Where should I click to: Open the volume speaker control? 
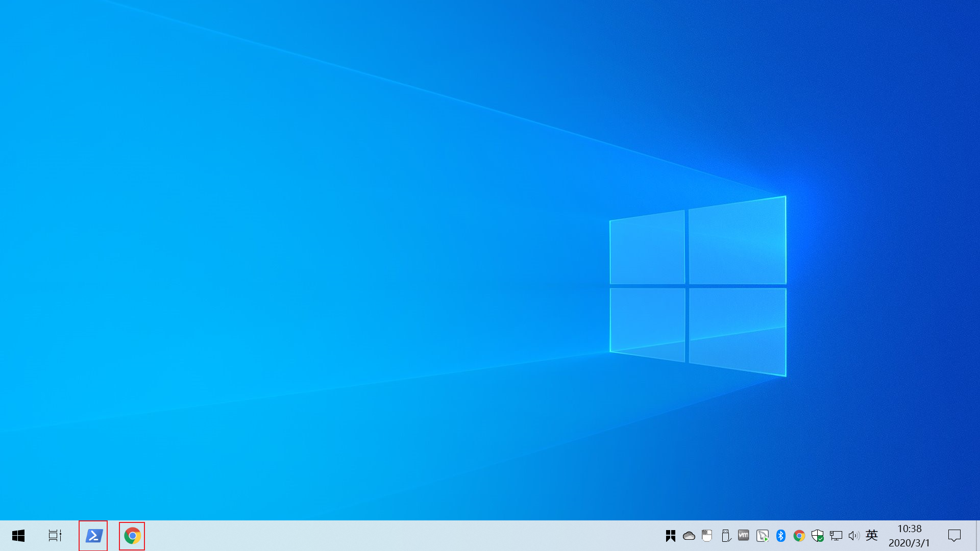854,536
